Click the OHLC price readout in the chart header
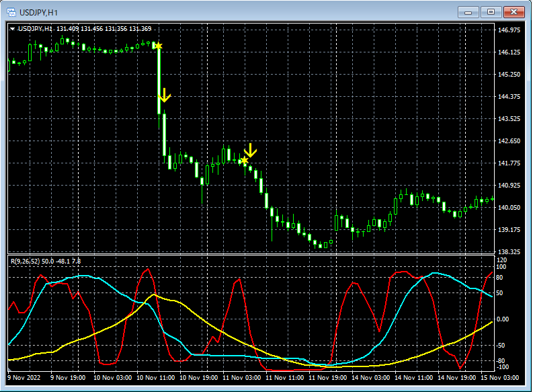 [104, 29]
